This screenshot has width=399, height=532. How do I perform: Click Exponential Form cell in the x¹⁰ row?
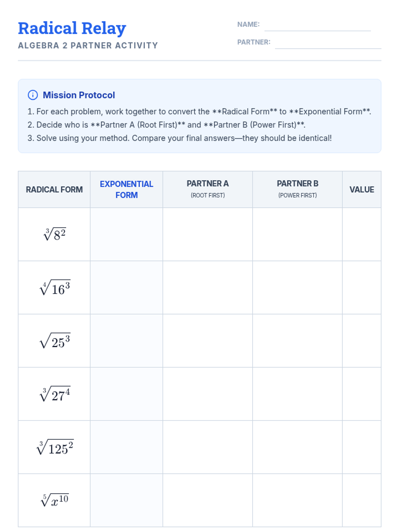[x=126, y=500]
